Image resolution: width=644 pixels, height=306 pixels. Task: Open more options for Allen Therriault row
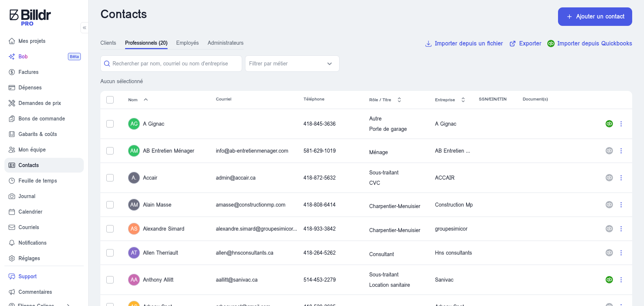click(x=621, y=253)
